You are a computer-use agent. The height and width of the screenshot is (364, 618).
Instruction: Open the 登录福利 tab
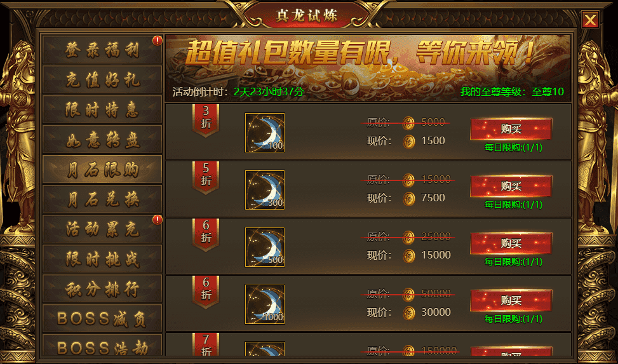click(x=102, y=50)
